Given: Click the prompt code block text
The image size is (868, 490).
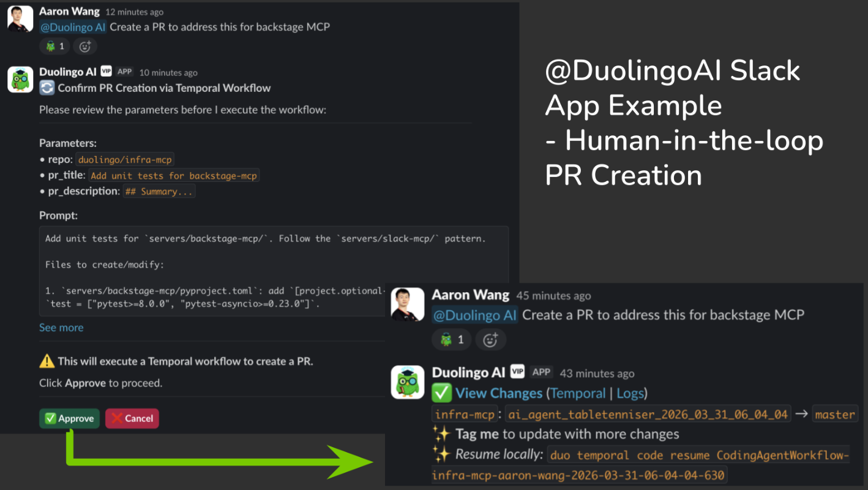Looking at the screenshot, I should tap(274, 271).
